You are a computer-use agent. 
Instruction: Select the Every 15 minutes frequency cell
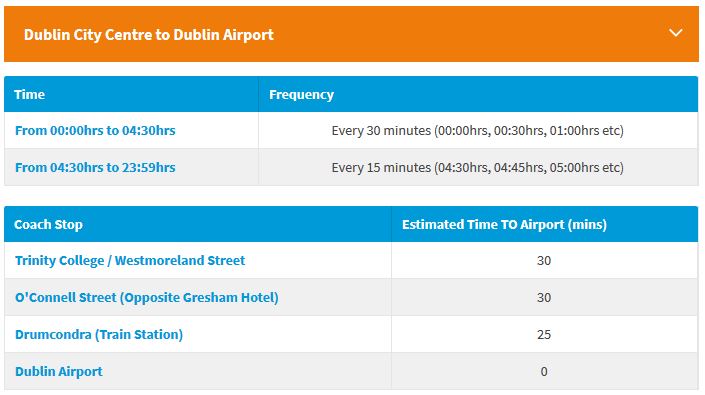click(478, 168)
